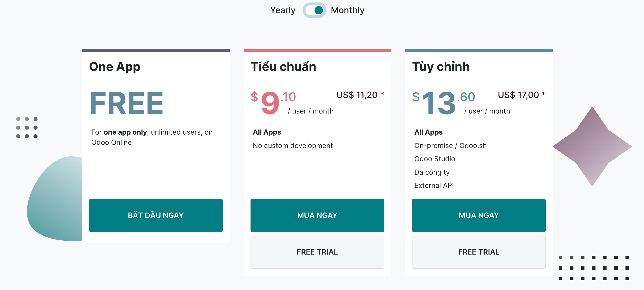Click the Tùy chỉnh plan heading
Image resolution: width=644 pixels, height=290 pixels.
[x=440, y=67]
